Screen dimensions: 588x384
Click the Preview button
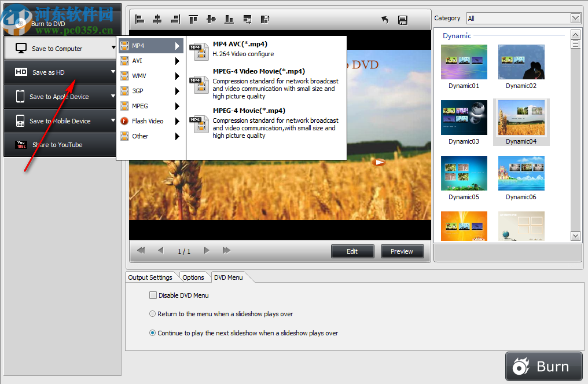pos(402,251)
